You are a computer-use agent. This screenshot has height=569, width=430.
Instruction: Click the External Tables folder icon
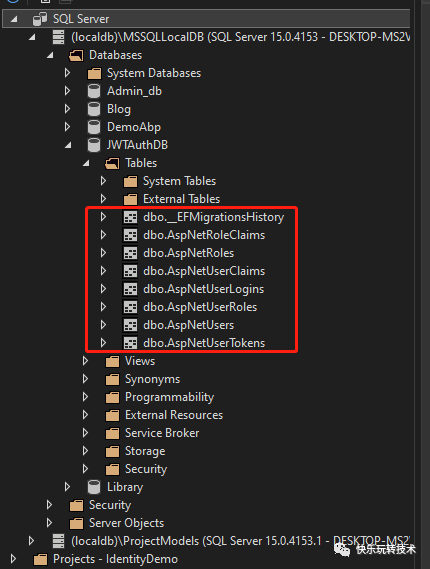point(130,199)
